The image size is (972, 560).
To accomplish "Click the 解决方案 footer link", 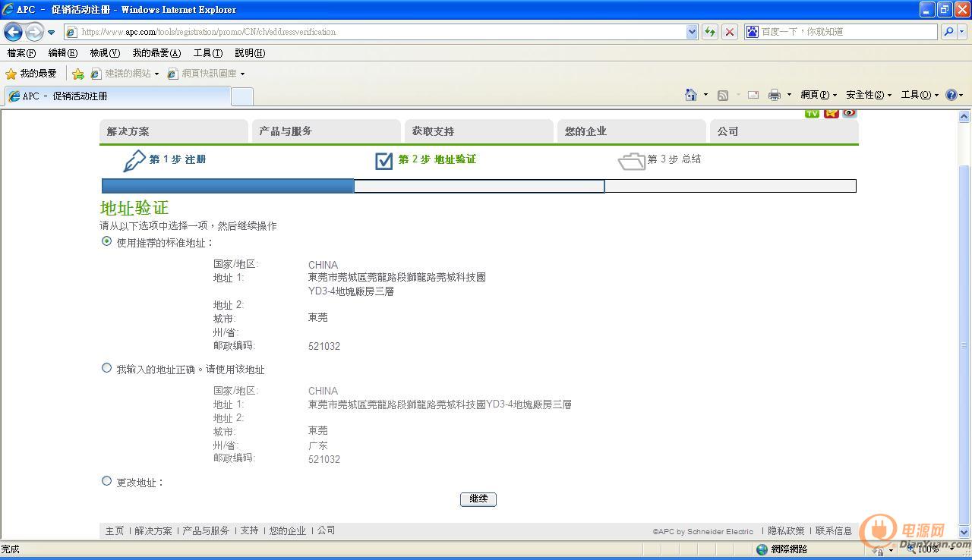I will (x=153, y=531).
